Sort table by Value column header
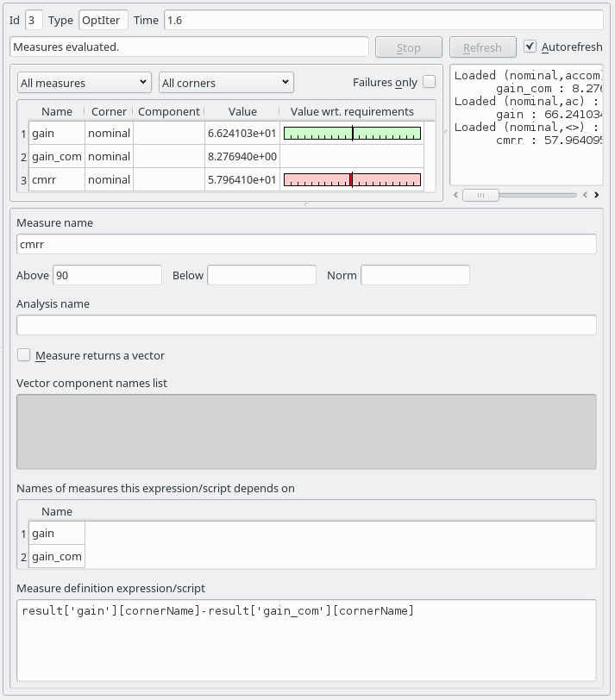 (242, 111)
